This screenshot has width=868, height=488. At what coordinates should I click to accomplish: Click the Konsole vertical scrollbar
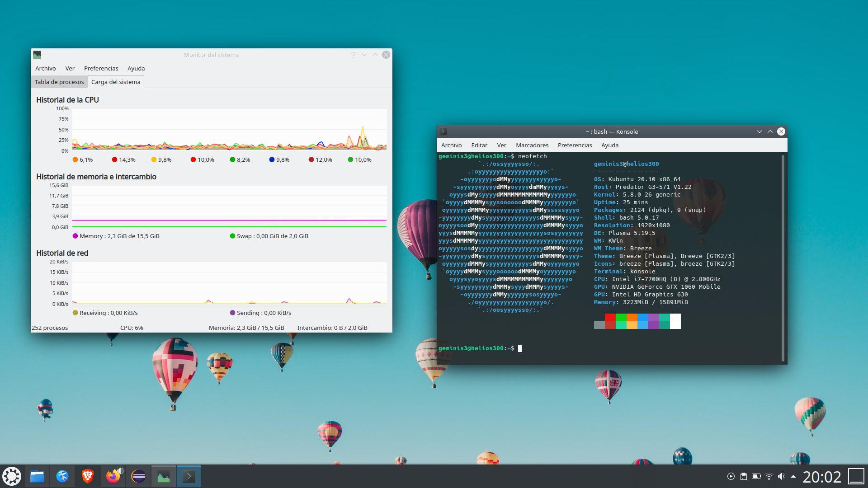coord(783,258)
